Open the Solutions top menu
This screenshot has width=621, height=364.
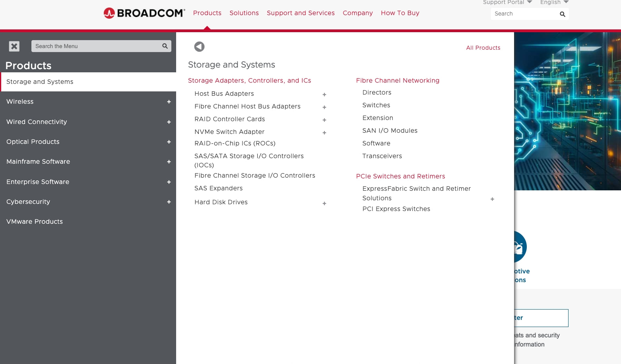[x=244, y=13]
